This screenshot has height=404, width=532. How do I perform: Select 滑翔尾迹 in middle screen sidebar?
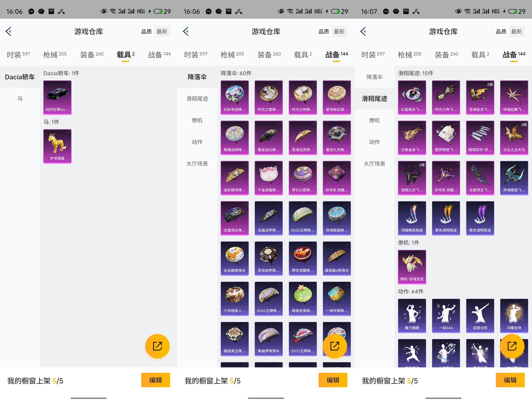197,99
